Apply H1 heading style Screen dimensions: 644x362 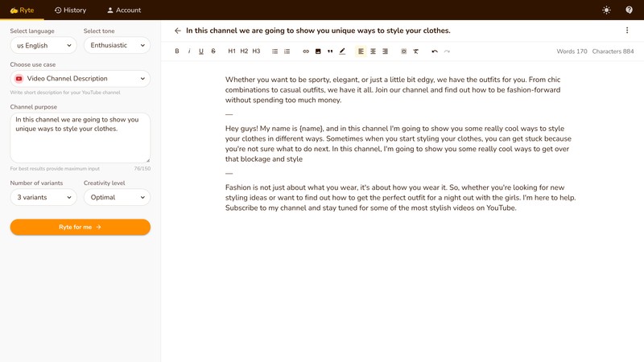pos(232,51)
